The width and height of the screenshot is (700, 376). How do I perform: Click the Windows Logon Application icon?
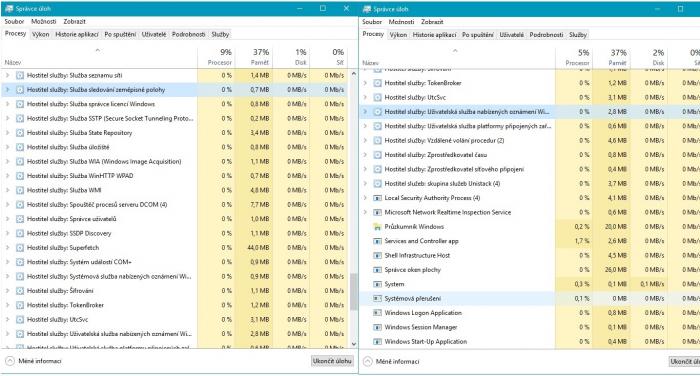point(377,313)
